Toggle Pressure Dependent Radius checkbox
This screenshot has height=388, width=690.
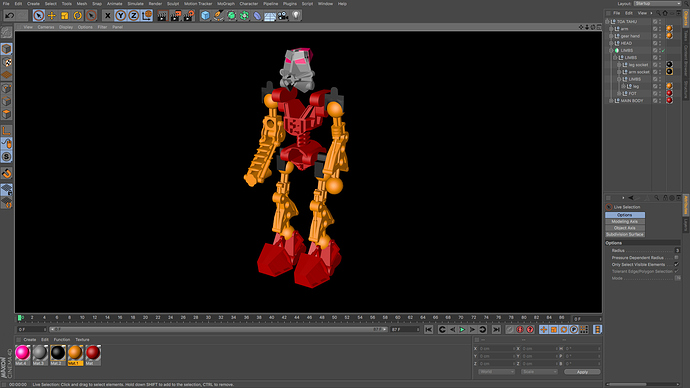pos(676,257)
